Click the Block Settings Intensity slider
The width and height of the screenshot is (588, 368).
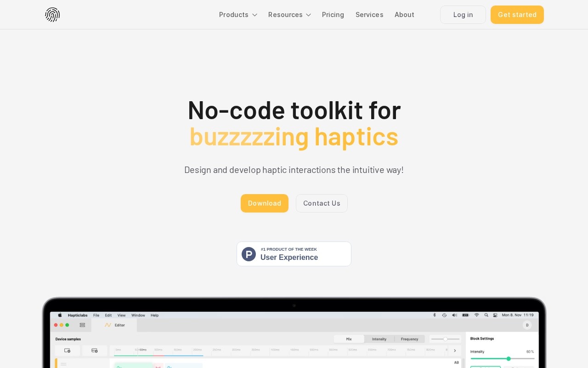tap(503, 358)
